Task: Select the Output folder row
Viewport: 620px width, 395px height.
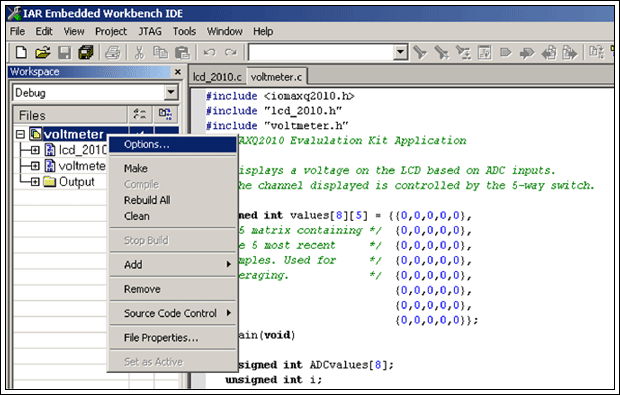Action: pos(77,181)
